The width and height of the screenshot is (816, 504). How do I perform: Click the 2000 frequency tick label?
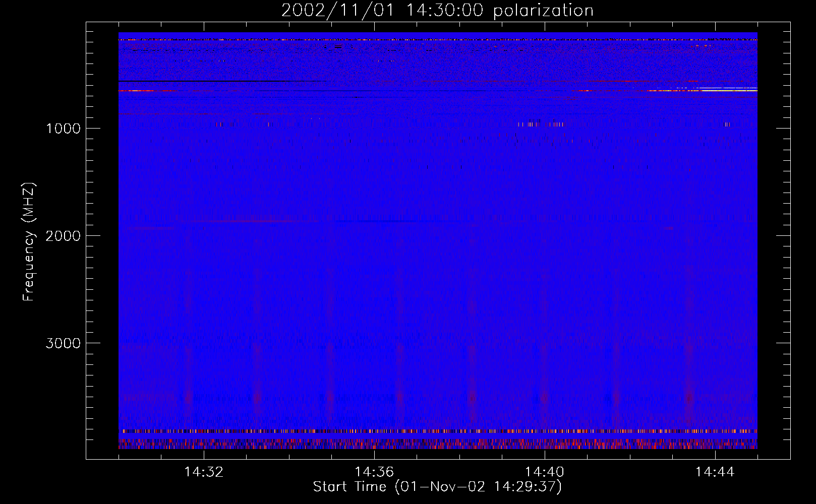tap(63, 236)
